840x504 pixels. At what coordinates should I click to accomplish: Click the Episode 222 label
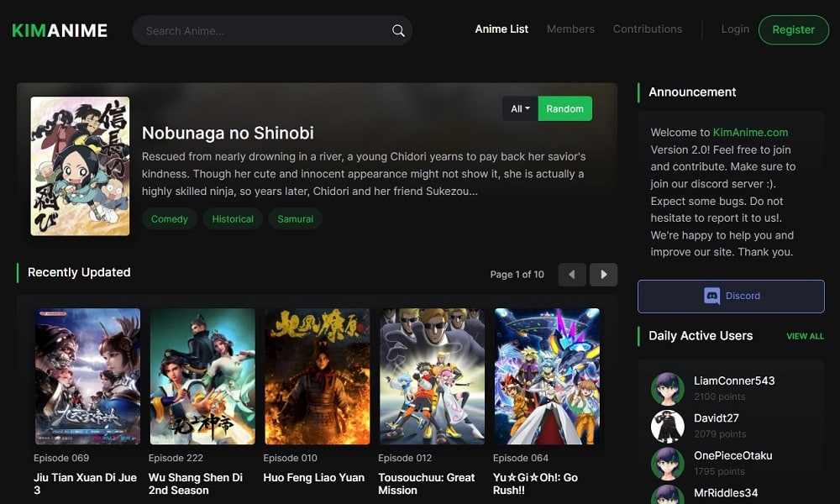176,458
